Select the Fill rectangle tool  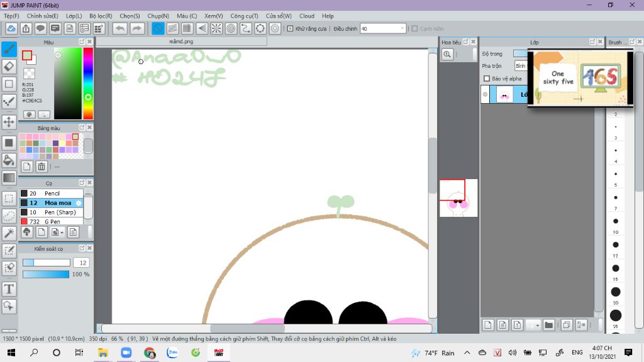pos(9,143)
